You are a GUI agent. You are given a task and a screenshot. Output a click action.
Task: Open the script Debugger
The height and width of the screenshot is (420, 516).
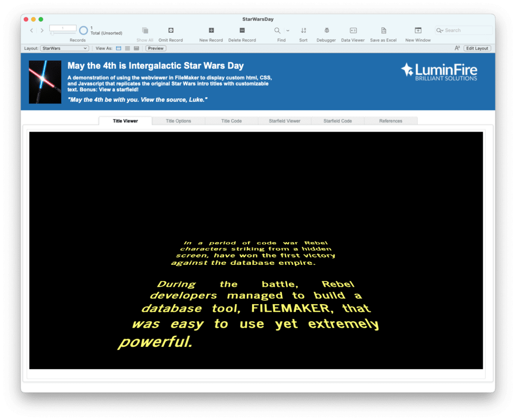click(x=327, y=30)
